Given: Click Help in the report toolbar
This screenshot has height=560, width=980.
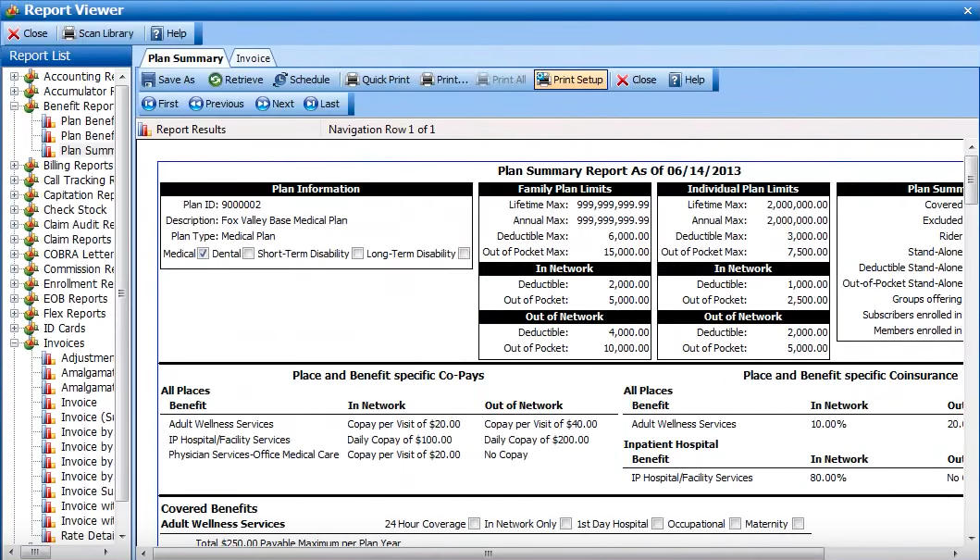Looking at the screenshot, I should point(687,80).
